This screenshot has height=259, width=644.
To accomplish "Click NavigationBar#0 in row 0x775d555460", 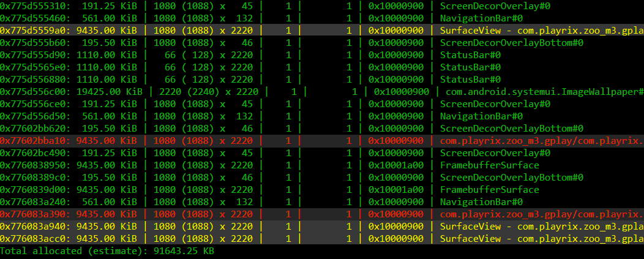I will point(481,18).
